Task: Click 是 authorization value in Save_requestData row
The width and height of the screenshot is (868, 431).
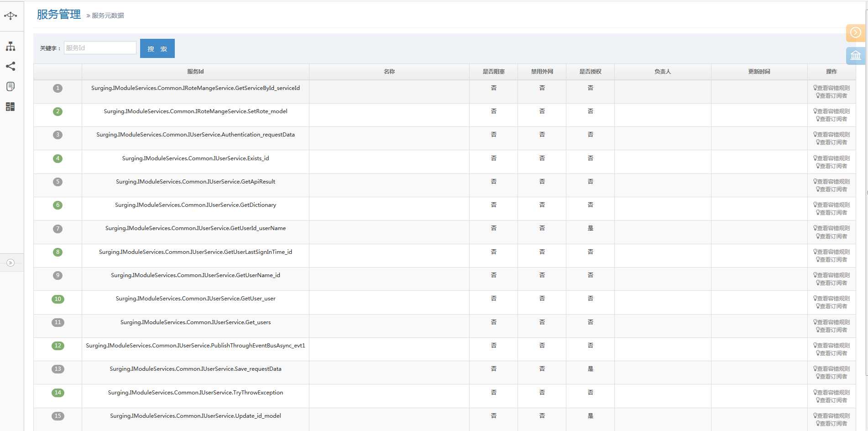Action: pyautogui.click(x=591, y=369)
